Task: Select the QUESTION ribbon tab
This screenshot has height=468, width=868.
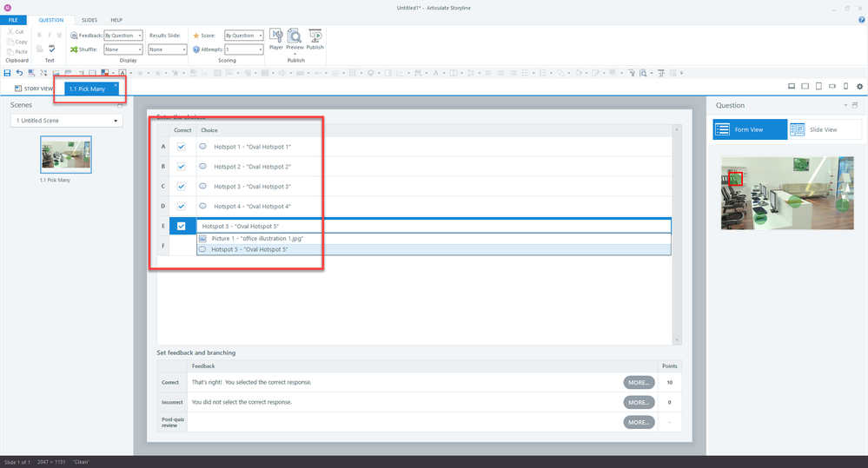Action: (51, 20)
